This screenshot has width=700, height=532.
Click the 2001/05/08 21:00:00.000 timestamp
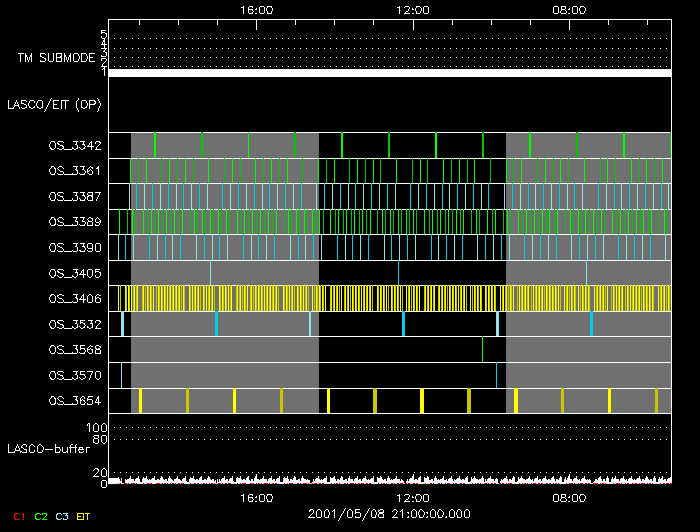pyautogui.click(x=387, y=514)
